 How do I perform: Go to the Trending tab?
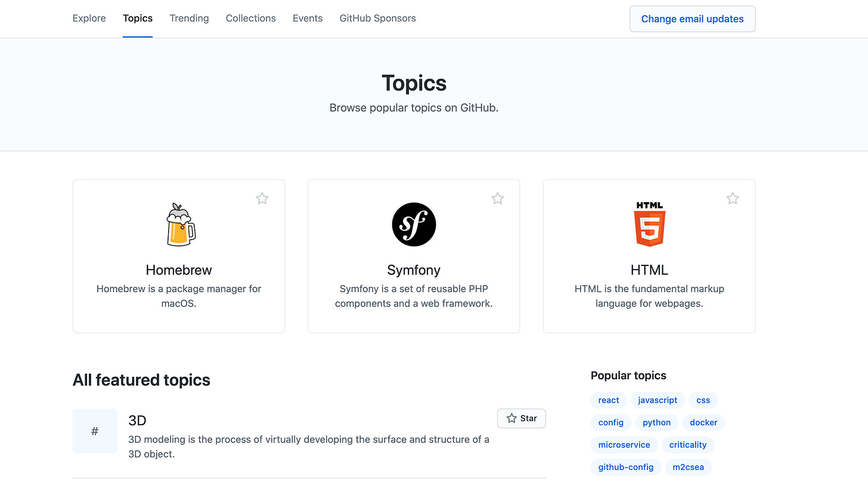(x=189, y=18)
